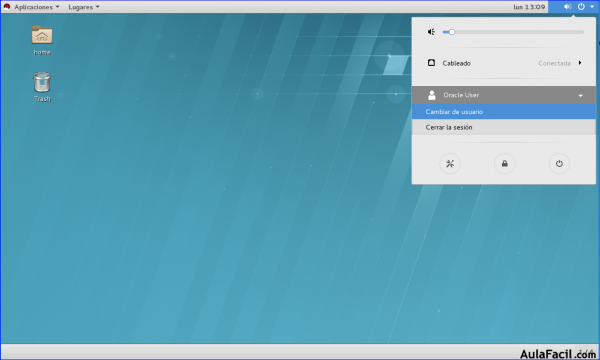Lock the screen with padlock button
The width and height of the screenshot is (600, 360).
point(505,164)
